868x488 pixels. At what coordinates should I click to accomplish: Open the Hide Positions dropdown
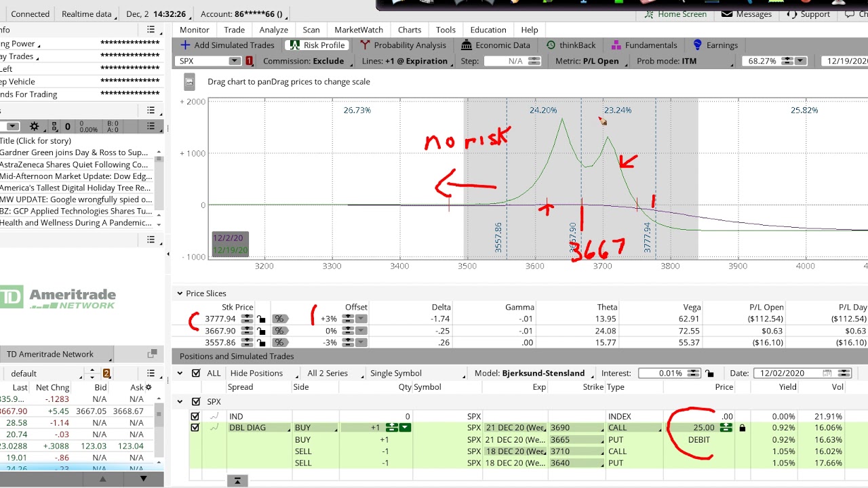[263, 373]
